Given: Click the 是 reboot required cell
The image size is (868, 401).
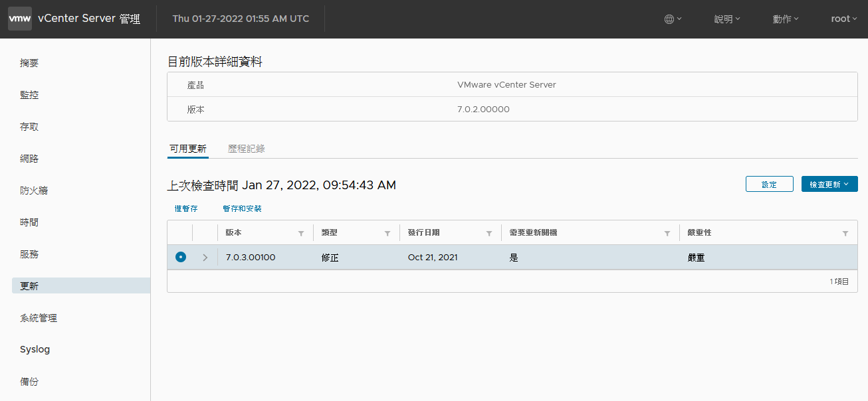Looking at the screenshot, I should pos(514,258).
